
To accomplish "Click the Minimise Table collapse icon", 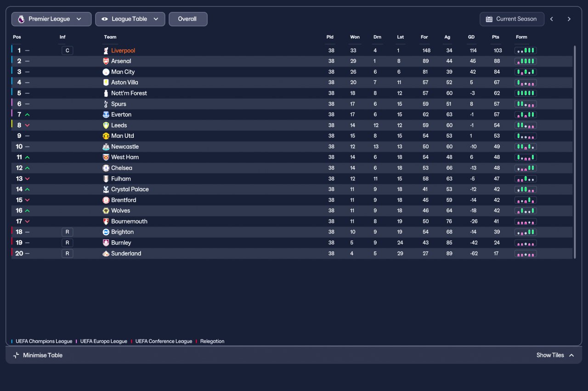I will pyautogui.click(x=17, y=355).
